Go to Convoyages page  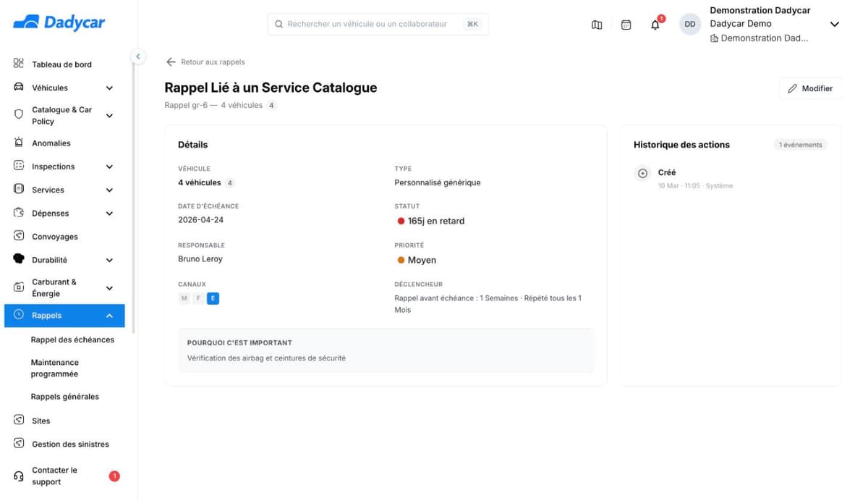point(55,237)
